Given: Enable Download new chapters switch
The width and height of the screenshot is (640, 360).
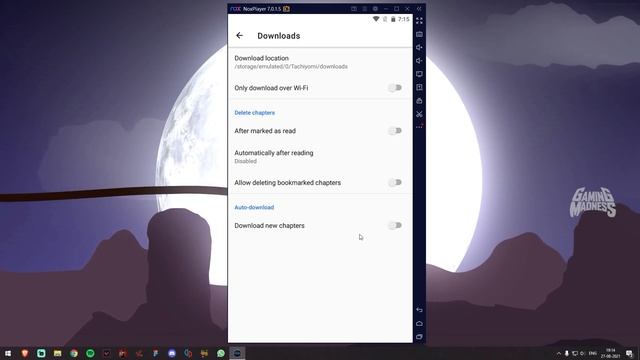Looking at the screenshot, I should [x=395, y=225].
